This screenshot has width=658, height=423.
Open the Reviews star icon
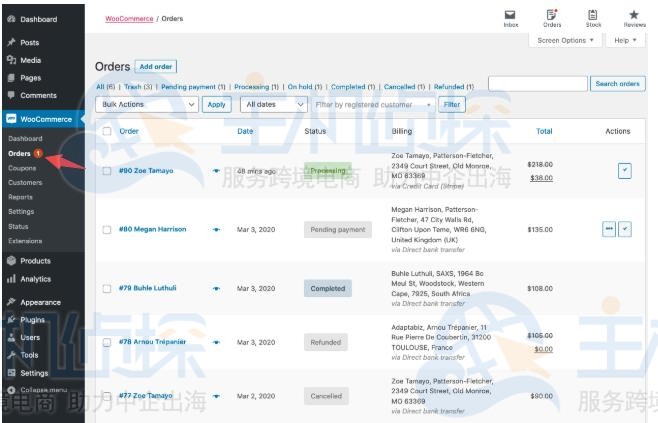click(634, 17)
